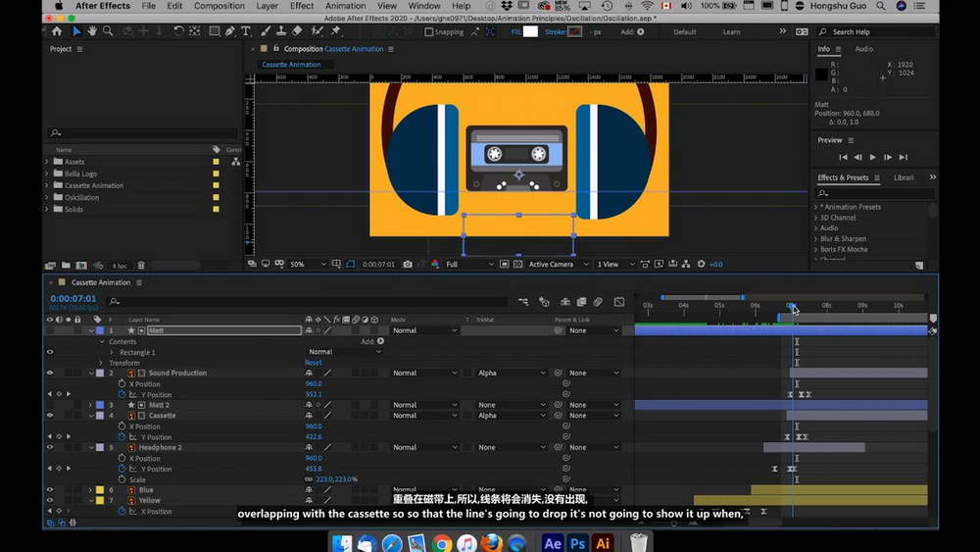Open the composition flowchart icon in viewer
Screen dimensions: 980x552
686,265
